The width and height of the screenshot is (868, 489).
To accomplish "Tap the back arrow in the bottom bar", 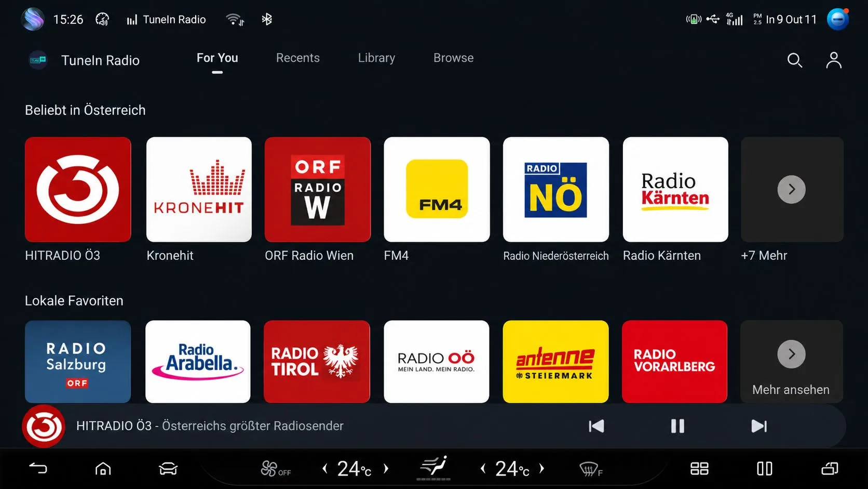I will (38, 469).
